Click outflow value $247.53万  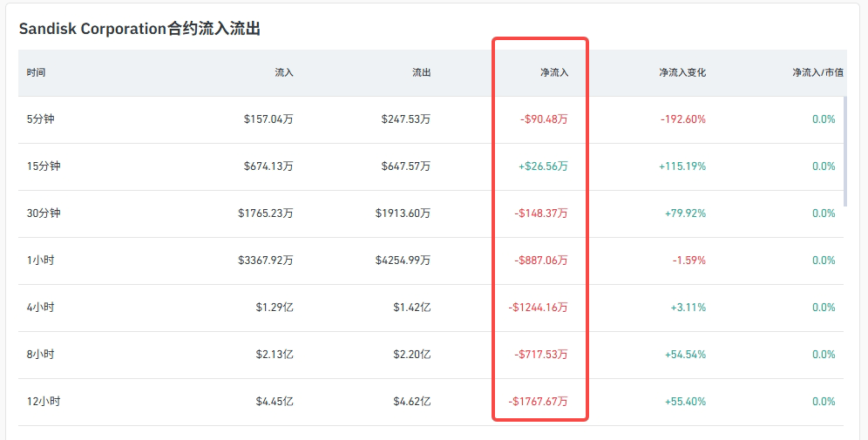tap(406, 119)
